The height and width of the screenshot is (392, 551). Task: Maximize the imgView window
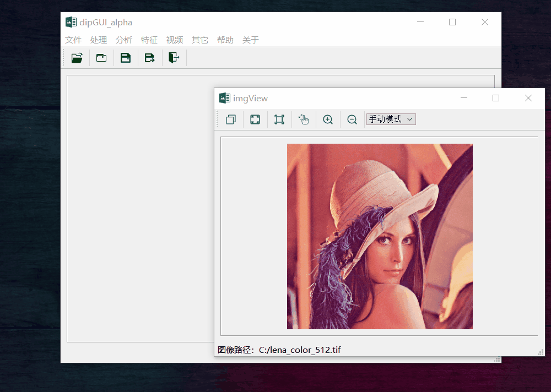click(496, 98)
